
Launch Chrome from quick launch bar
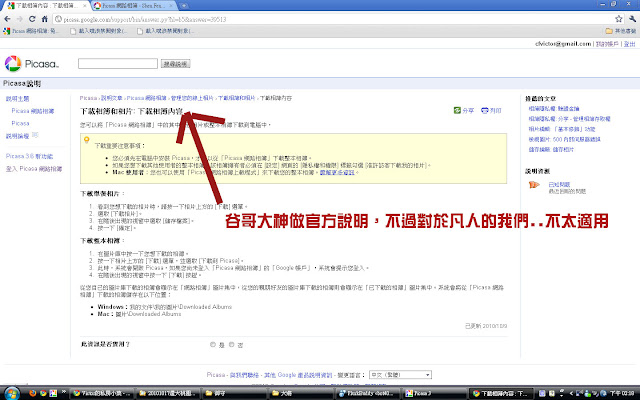click(43, 393)
